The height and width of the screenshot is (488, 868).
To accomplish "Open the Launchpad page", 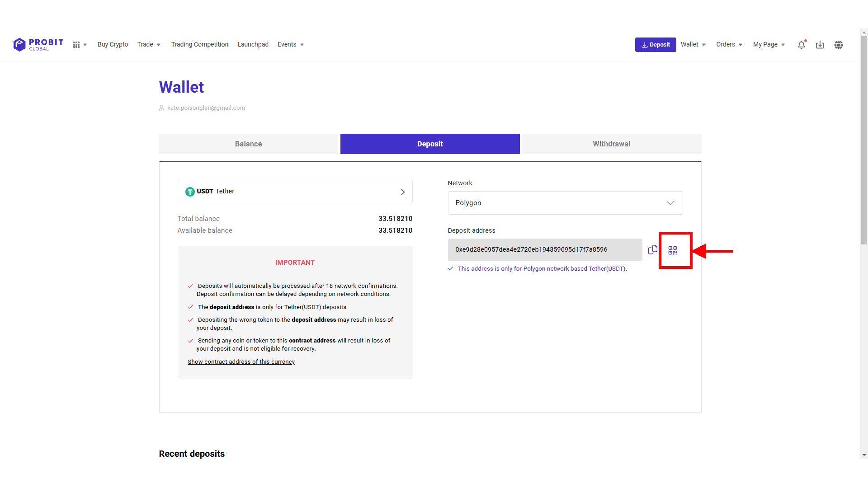I will point(253,44).
